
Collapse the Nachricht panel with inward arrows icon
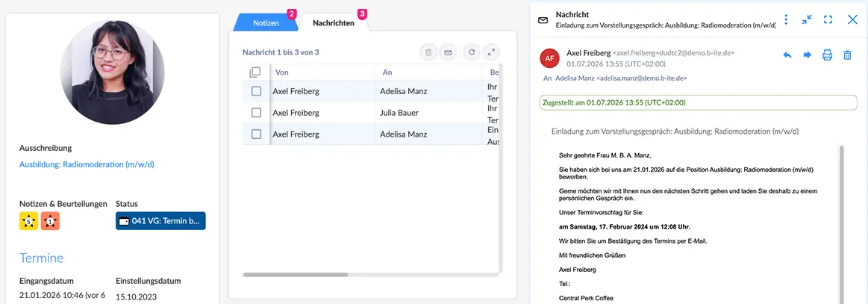807,19
